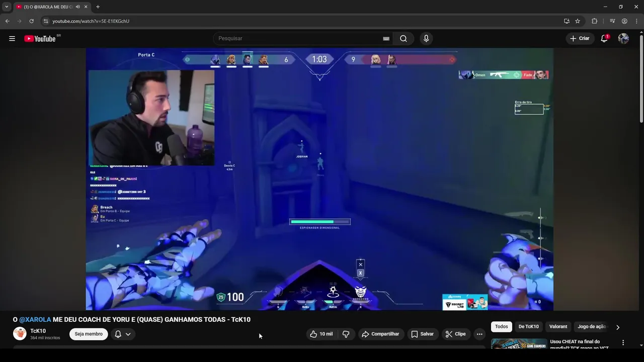Toggle the channel notification bell
Viewport: 644px width, 362px height.
(x=118, y=334)
